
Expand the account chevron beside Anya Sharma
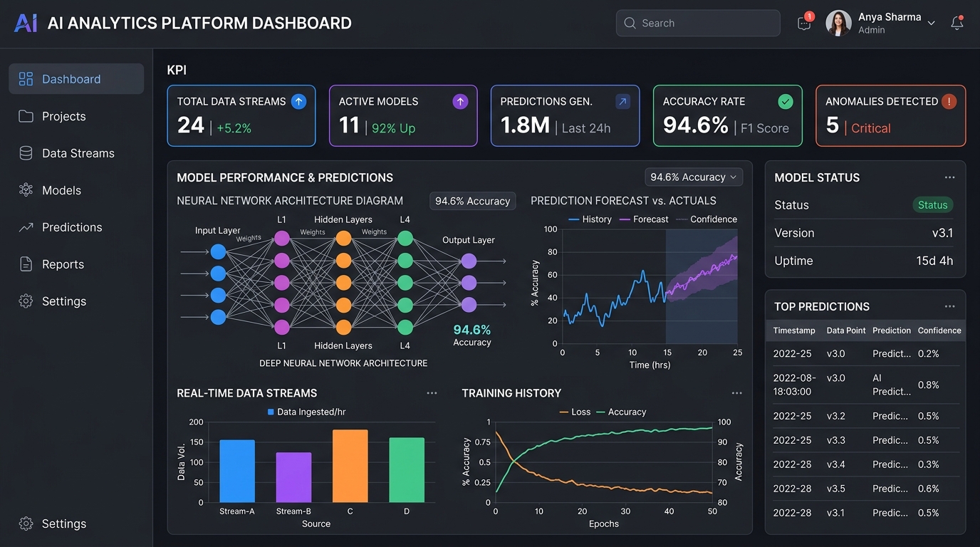pos(931,24)
